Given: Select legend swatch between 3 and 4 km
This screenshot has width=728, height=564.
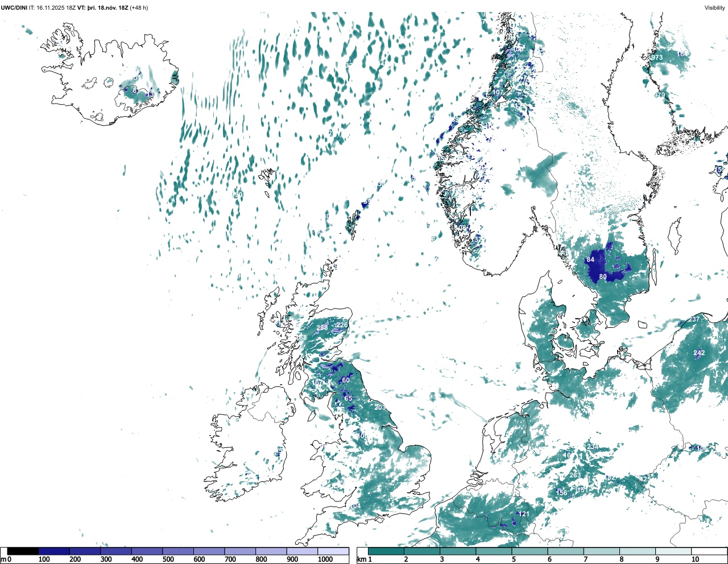Looking at the screenshot, I should 458,551.
